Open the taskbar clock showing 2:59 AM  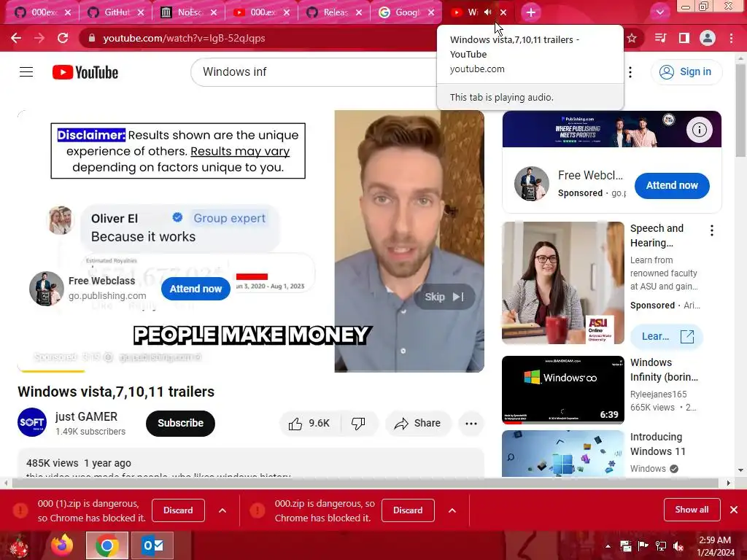click(x=715, y=546)
